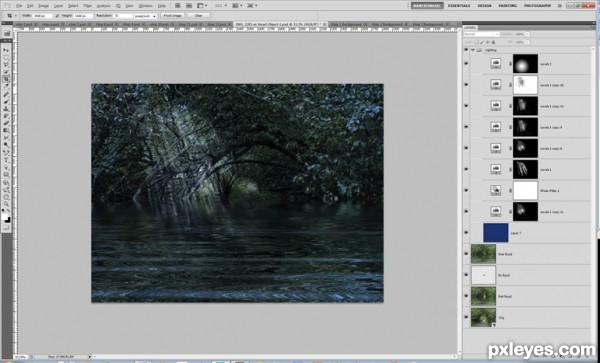Viewport: 600px width, 363px height.
Task: Click the Front Image button
Action: (x=173, y=16)
